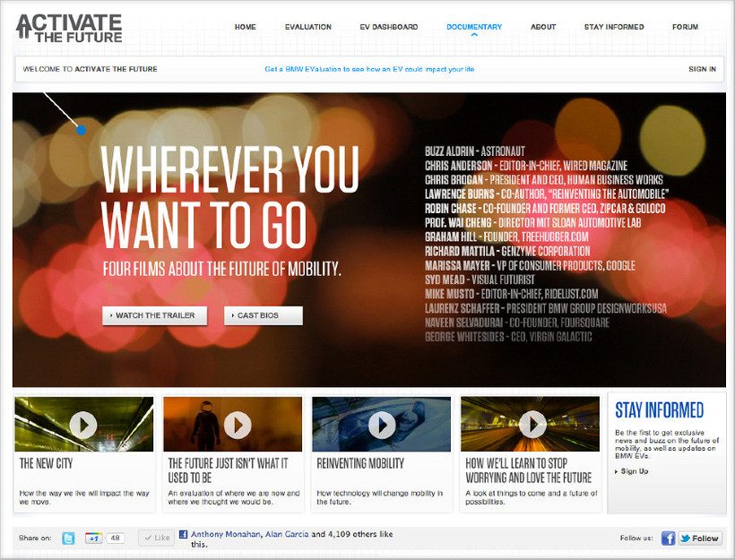
Task: Play The New City film
Action: tap(83, 425)
